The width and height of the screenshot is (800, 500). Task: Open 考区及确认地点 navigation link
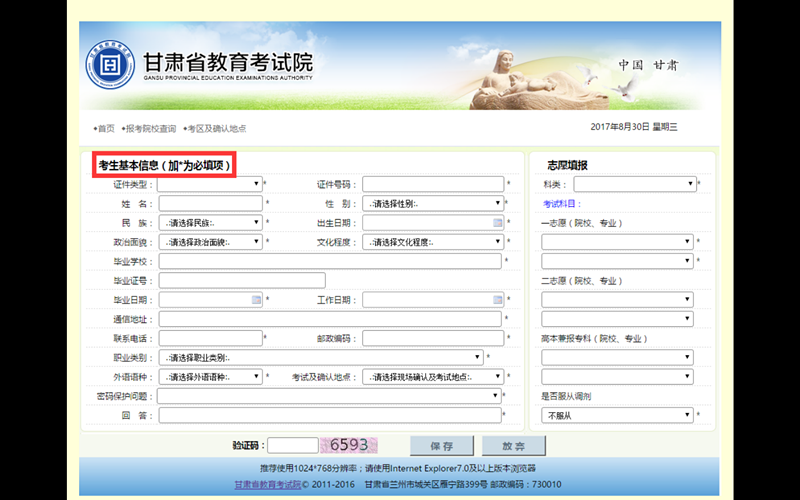(216, 128)
